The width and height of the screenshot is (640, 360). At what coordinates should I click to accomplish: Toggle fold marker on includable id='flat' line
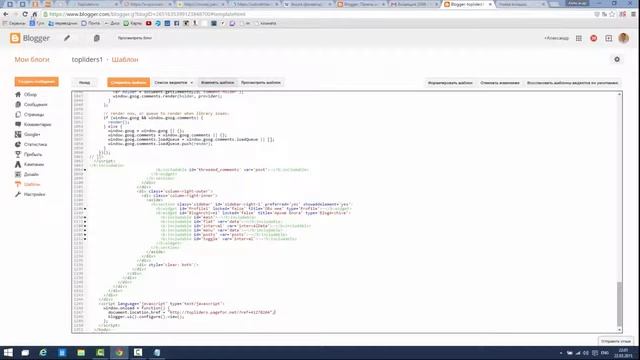(x=85, y=222)
